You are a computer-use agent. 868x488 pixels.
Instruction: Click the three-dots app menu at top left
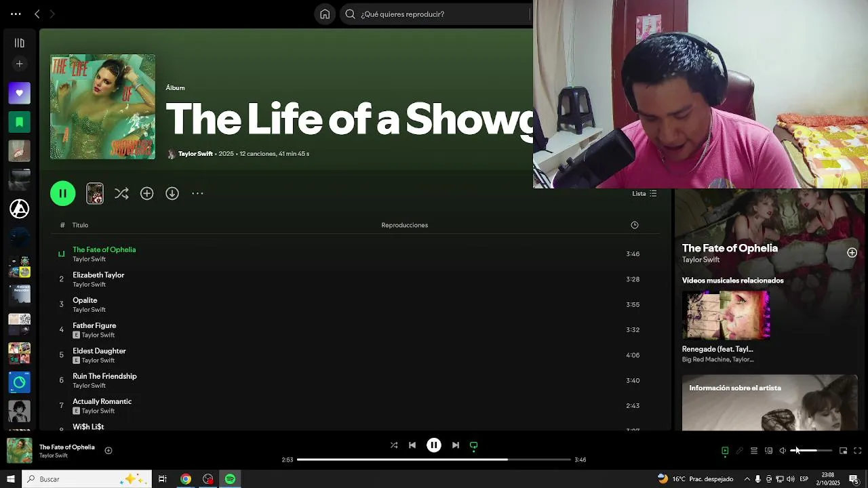pyautogui.click(x=16, y=14)
